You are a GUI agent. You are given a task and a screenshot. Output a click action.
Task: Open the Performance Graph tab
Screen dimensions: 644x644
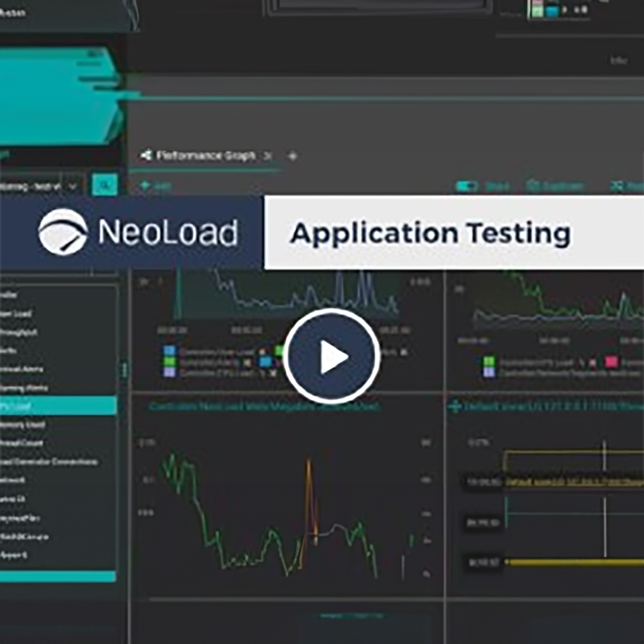(x=206, y=156)
